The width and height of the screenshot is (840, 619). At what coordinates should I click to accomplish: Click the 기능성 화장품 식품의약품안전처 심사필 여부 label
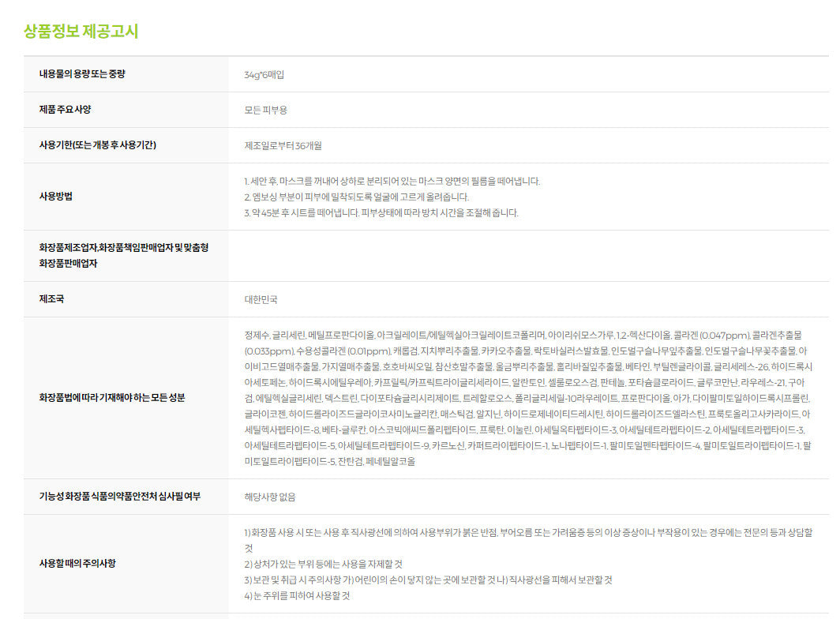pos(119,496)
